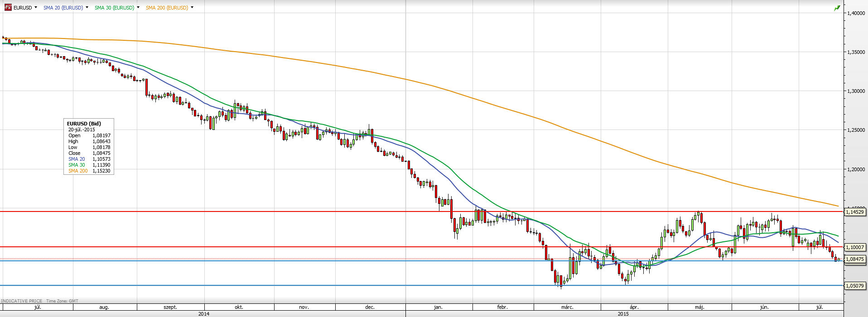The image size is (868, 317).
Task: Click the nov. month label on time axis
Action: 304,307
